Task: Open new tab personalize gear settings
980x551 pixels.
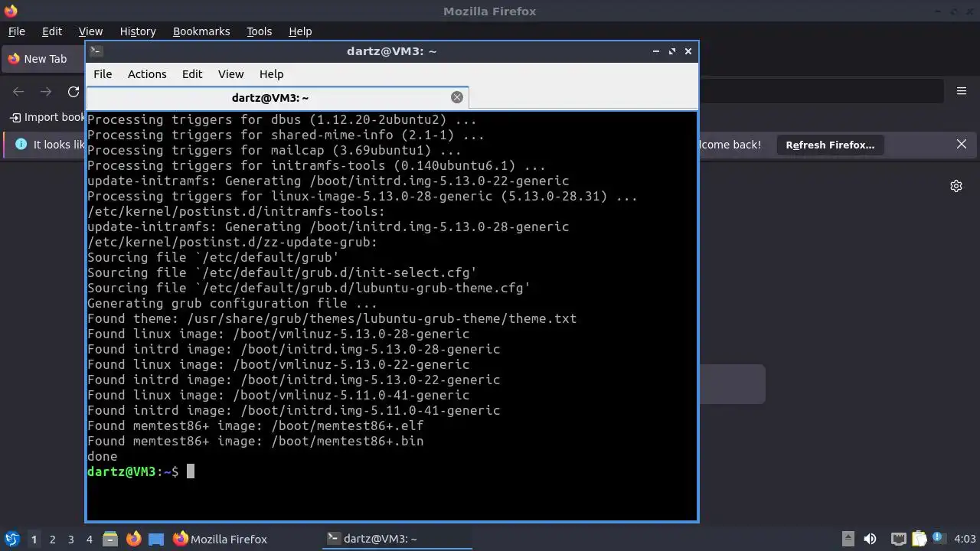Action: tap(956, 186)
